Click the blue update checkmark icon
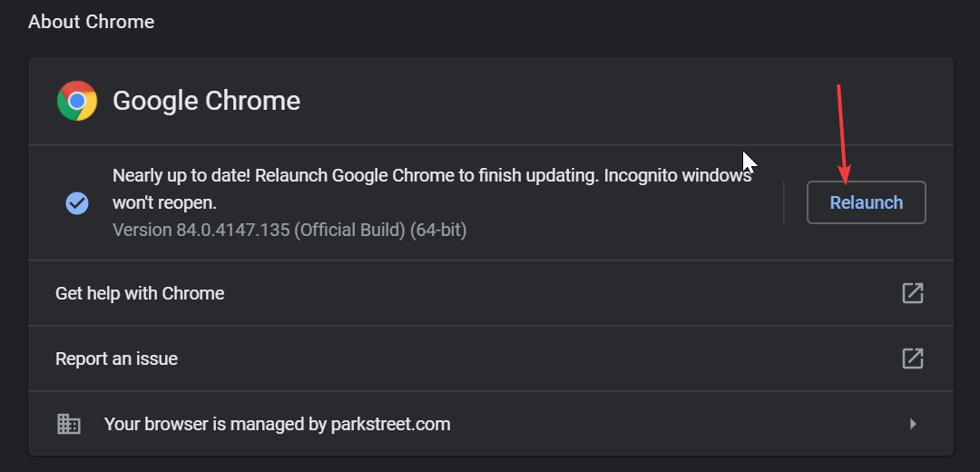The image size is (980, 472). (77, 203)
